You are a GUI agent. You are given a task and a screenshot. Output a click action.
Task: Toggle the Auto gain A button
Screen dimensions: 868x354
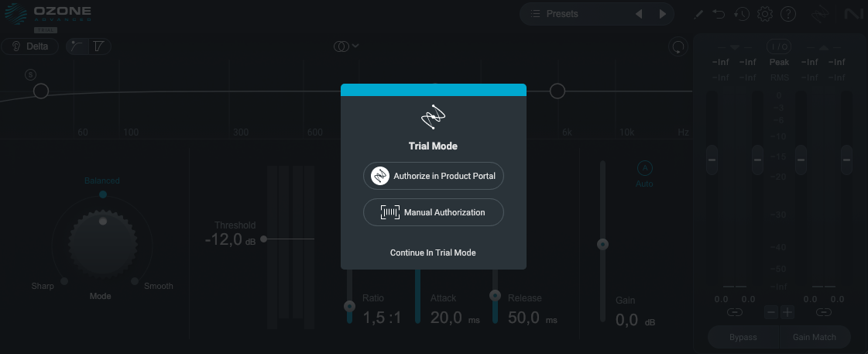tap(644, 168)
